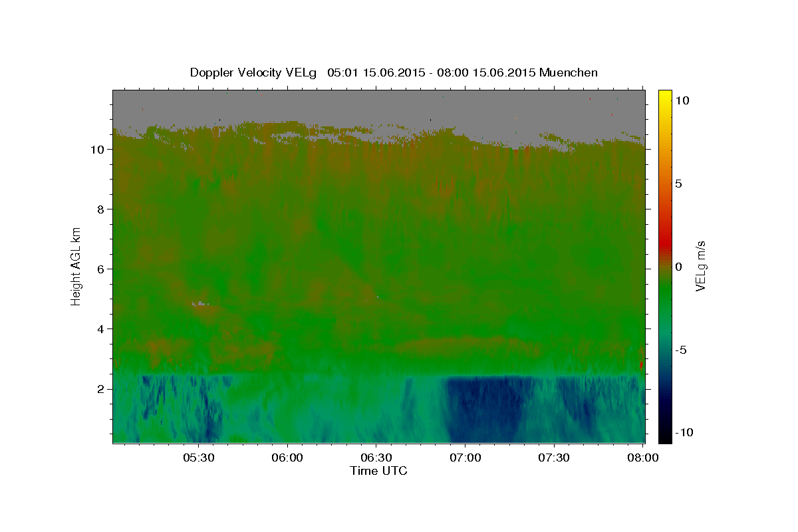Click the height axis '6' tick label

pyautogui.click(x=100, y=269)
